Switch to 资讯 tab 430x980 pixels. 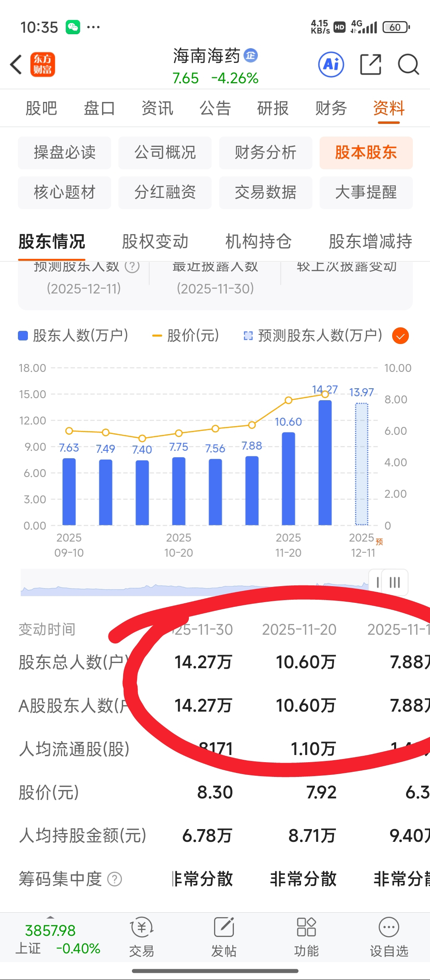[x=157, y=108]
